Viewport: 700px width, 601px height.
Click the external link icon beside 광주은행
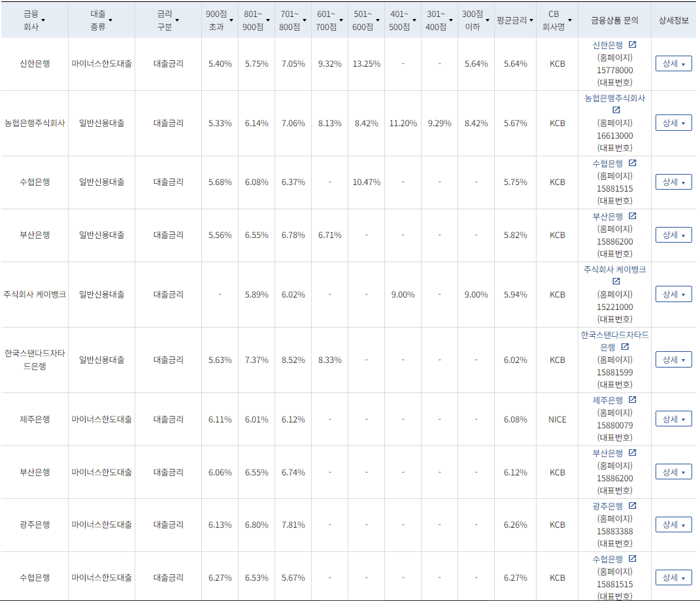click(x=633, y=506)
